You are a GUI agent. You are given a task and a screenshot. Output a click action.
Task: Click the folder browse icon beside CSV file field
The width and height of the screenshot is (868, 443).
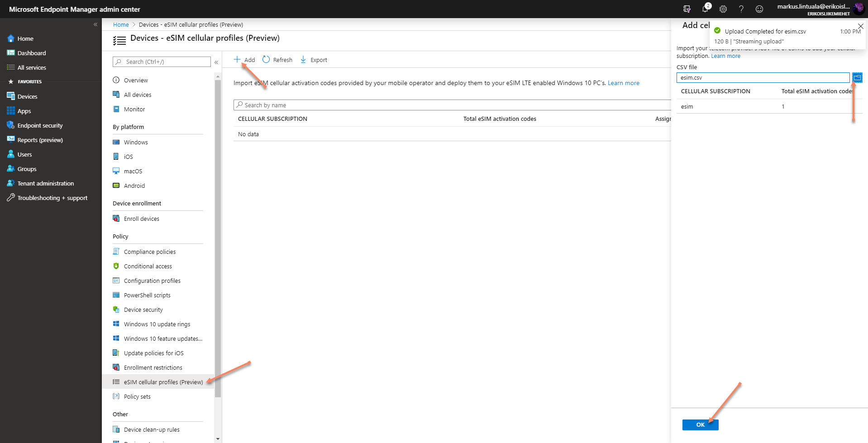(x=858, y=77)
